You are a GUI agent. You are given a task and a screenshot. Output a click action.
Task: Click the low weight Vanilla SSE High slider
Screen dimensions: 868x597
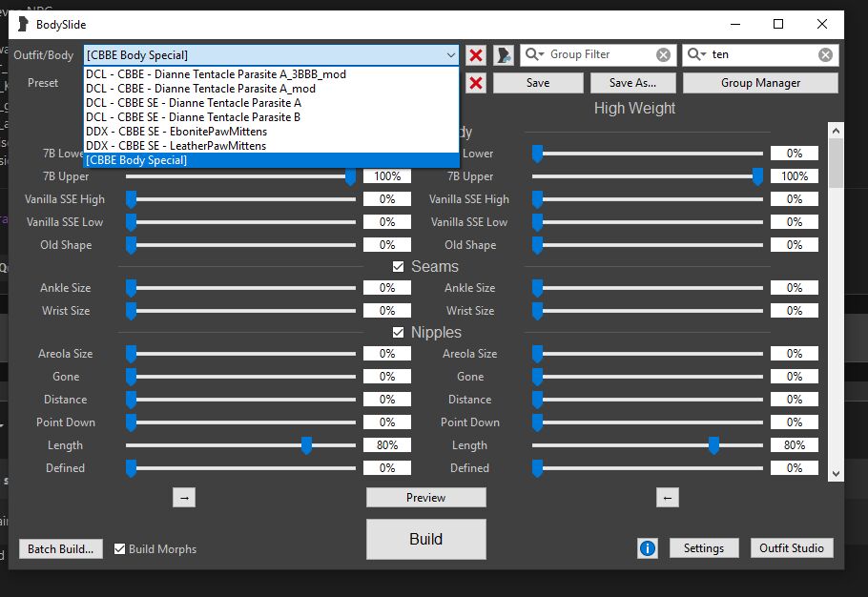(240, 199)
